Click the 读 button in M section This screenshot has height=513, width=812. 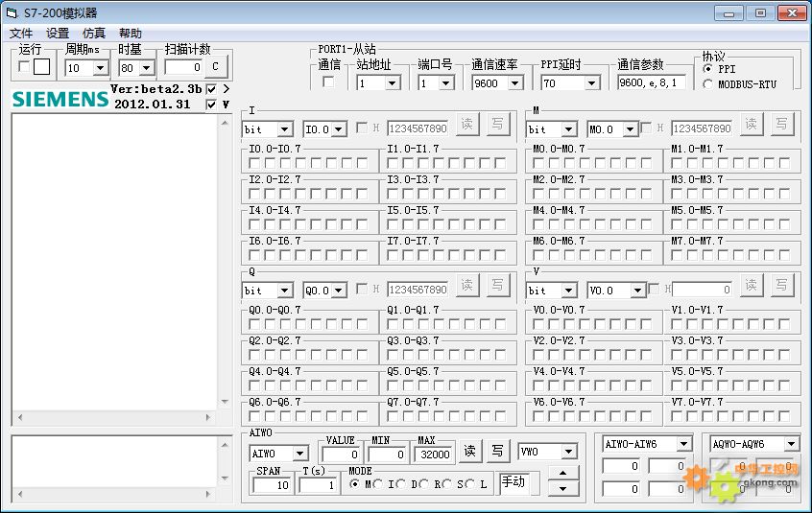(x=751, y=124)
